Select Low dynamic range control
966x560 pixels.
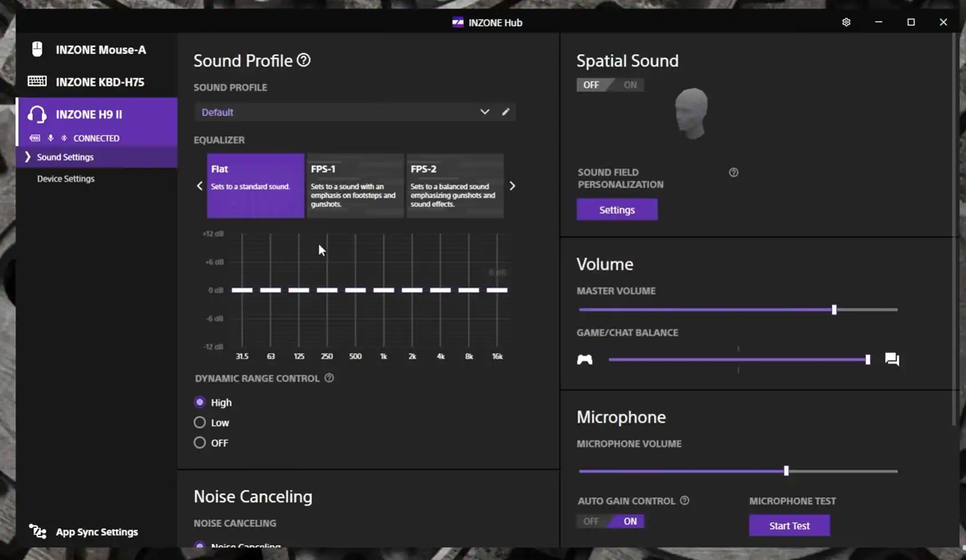[200, 423]
